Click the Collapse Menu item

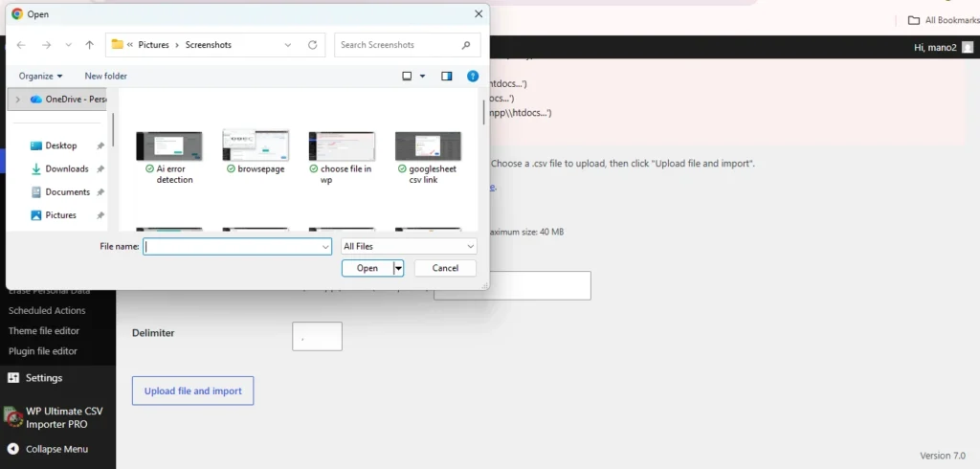point(57,449)
